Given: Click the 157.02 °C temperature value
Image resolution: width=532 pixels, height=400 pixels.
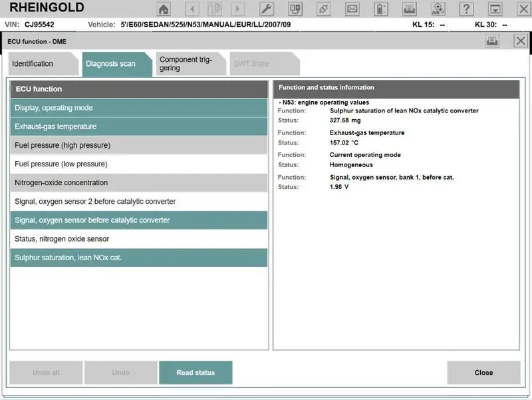Looking at the screenshot, I should pos(344,142).
